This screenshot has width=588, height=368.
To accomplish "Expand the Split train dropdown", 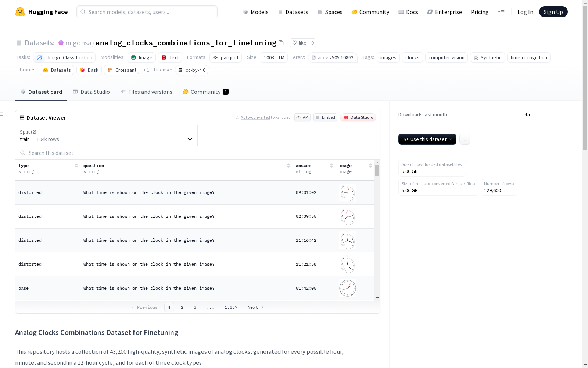I will tap(107, 135).
